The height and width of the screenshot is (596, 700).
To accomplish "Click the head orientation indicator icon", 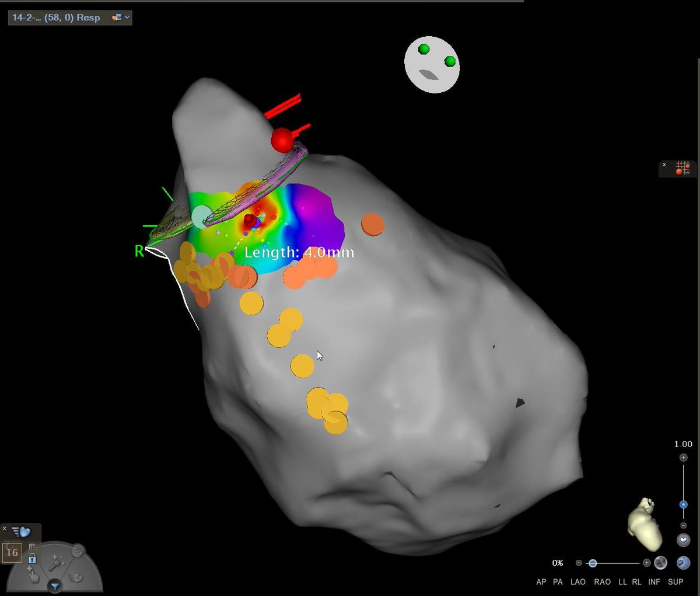I will (x=432, y=65).
